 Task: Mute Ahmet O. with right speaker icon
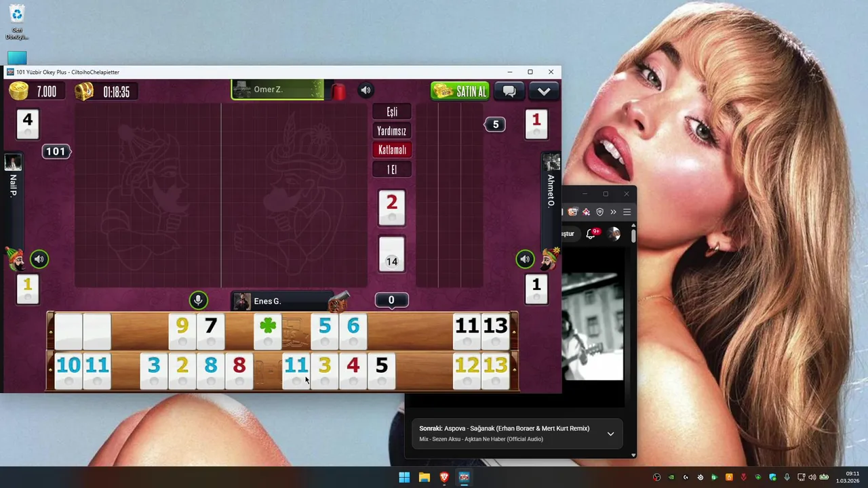[x=525, y=259]
